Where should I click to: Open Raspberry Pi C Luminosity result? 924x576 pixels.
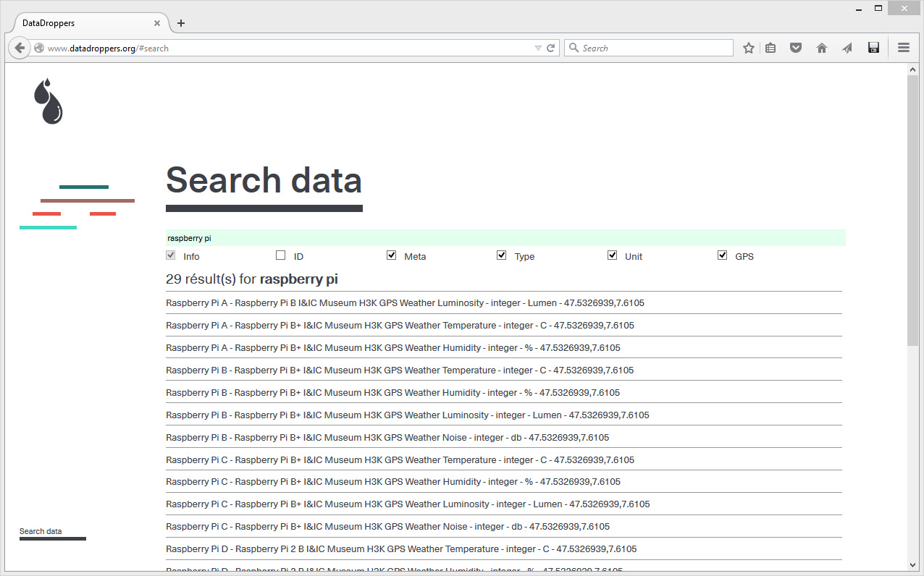tap(504, 504)
